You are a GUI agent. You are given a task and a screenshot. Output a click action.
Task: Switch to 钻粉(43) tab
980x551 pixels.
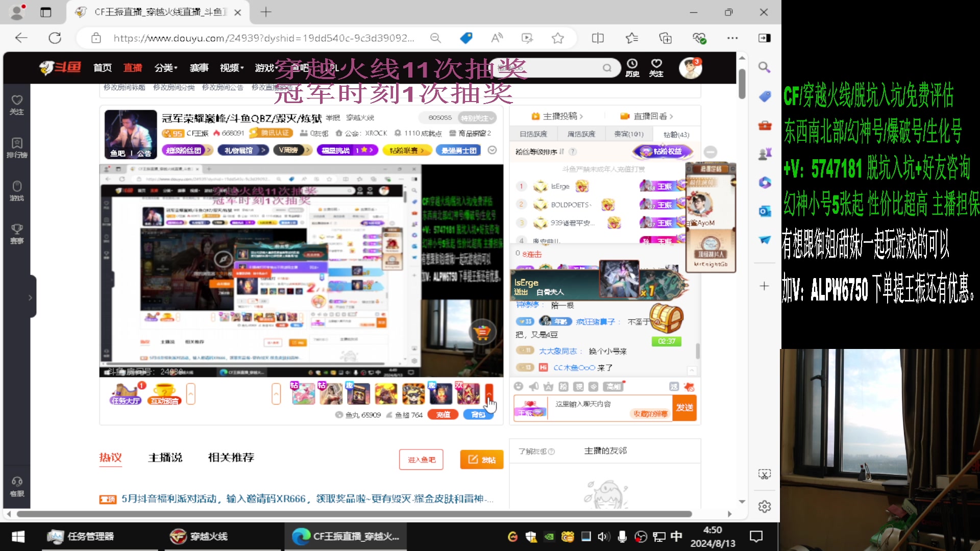click(x=676, y=134)
